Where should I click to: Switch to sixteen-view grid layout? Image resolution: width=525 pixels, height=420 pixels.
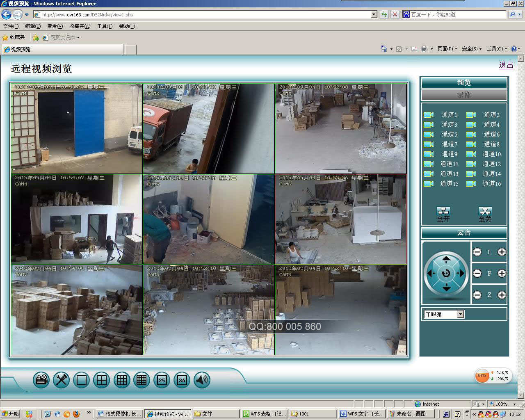pyautogui.click(x=142, y=380)
